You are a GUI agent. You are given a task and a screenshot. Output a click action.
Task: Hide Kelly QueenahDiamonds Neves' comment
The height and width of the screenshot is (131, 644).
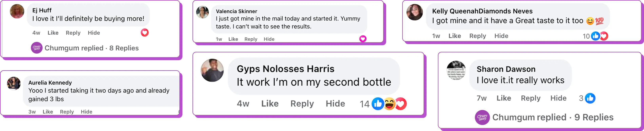click(x=501, y=36)
